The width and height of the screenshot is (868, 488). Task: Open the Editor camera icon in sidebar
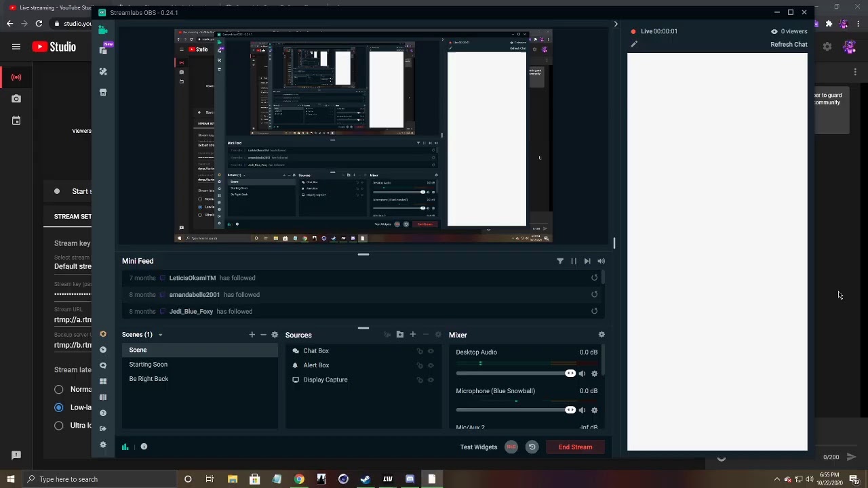pos(103,30)
